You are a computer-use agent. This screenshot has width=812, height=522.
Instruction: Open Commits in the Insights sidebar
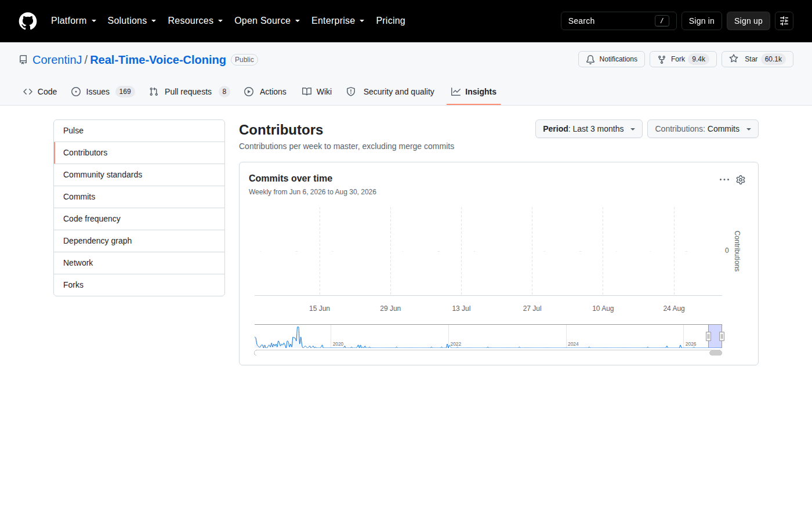[139, 197]
